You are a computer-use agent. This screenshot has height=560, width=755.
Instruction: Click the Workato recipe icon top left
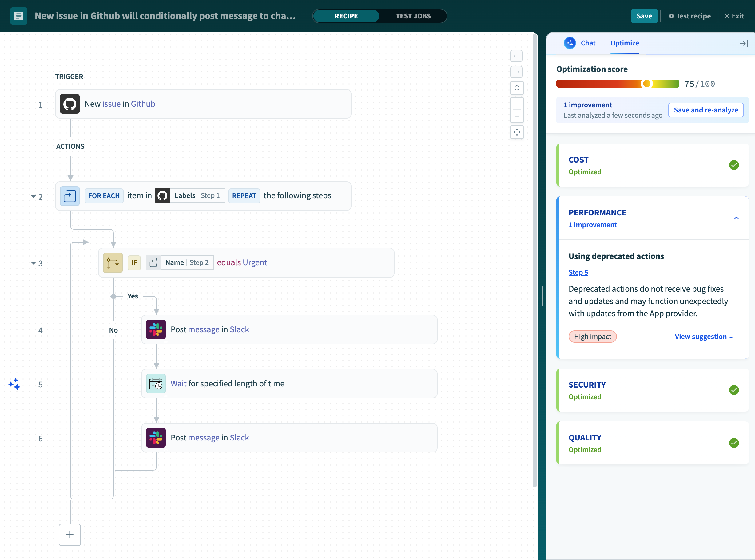19,16
